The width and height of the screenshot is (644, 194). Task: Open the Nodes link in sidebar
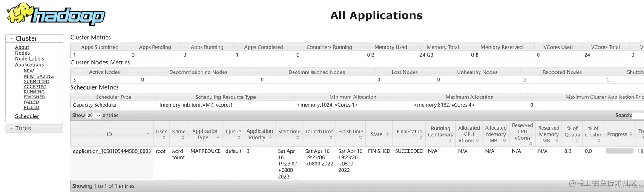coord(23,53)
